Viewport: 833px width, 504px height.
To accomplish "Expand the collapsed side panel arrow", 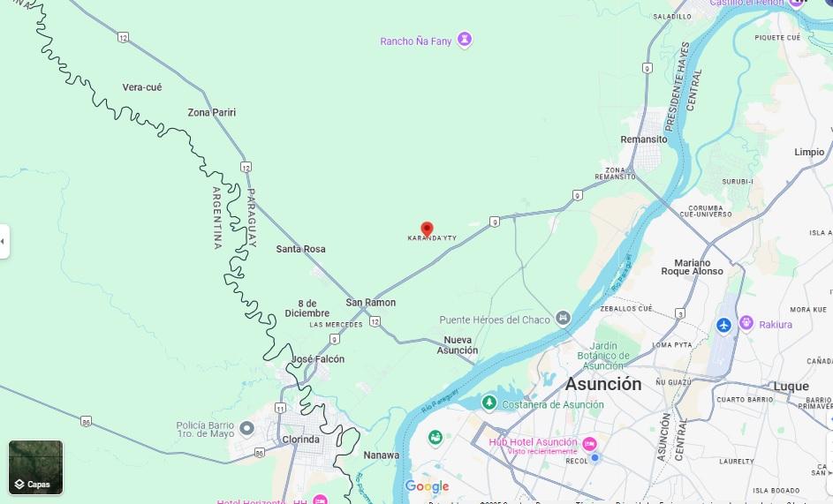I will pos(4,242).
